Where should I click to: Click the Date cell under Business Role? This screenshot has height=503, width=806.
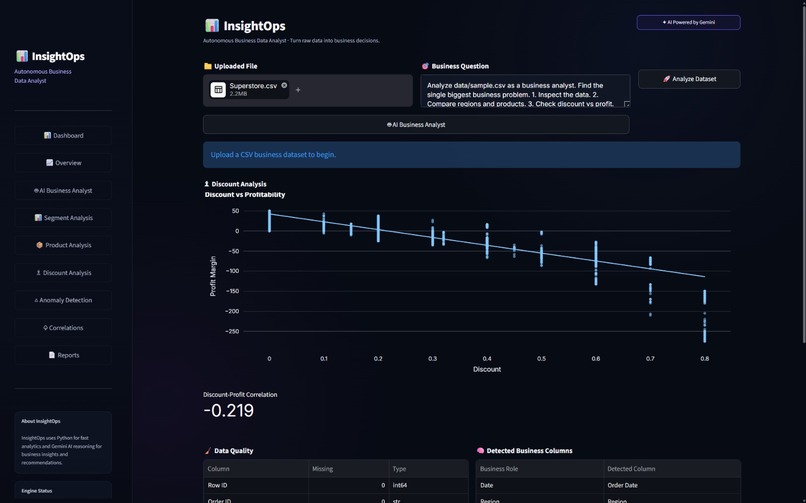coord(540,486)
